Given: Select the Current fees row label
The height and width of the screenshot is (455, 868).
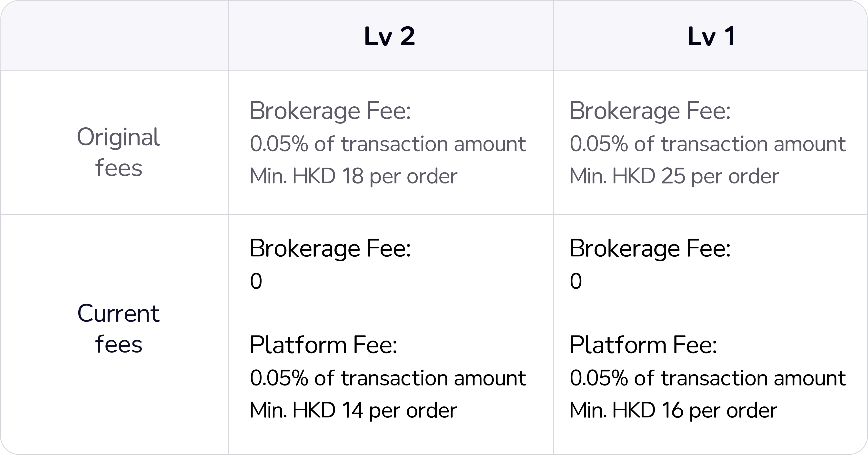Looking at the screenshot, I should (x=118, y=329).
